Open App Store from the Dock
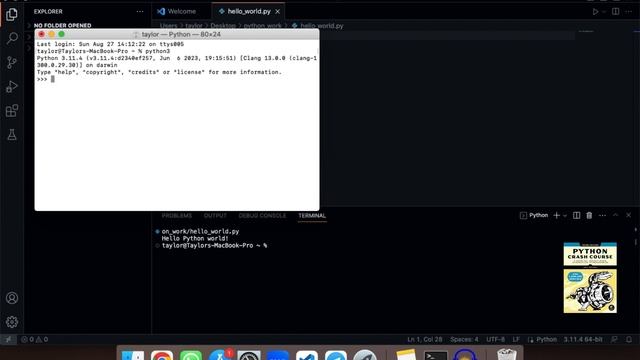640x360 pixels. click(220, 355)
